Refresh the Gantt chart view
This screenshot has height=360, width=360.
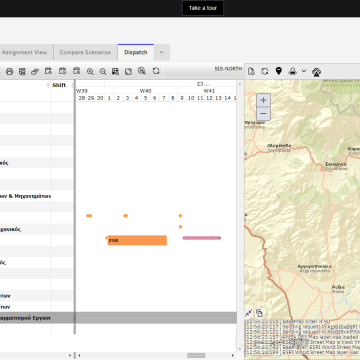(x=156, y=71)
